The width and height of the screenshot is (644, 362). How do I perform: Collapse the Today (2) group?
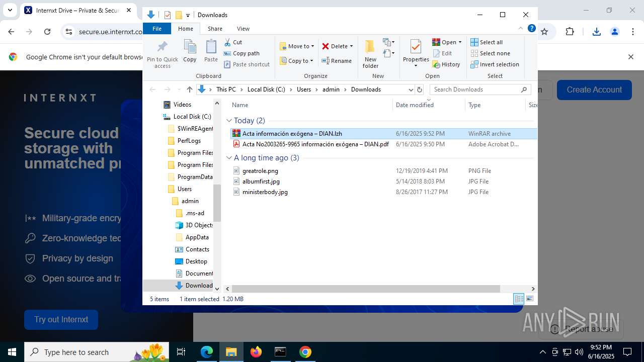point(229,121)
